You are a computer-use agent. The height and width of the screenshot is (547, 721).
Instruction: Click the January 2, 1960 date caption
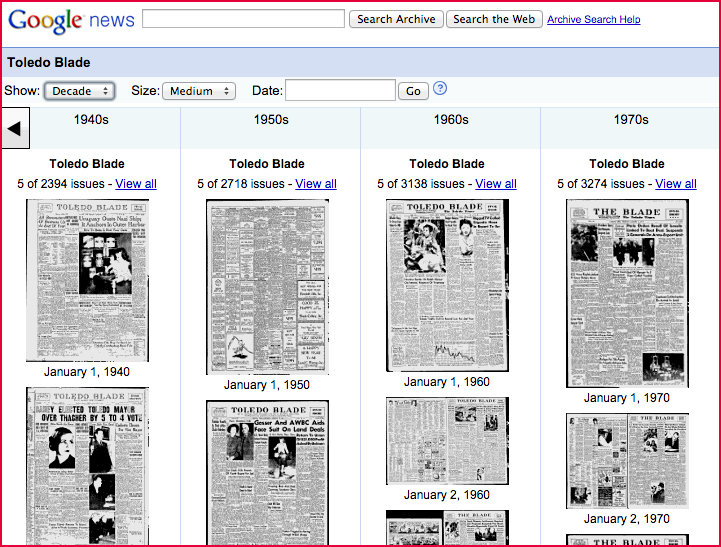tap(447, 495)
